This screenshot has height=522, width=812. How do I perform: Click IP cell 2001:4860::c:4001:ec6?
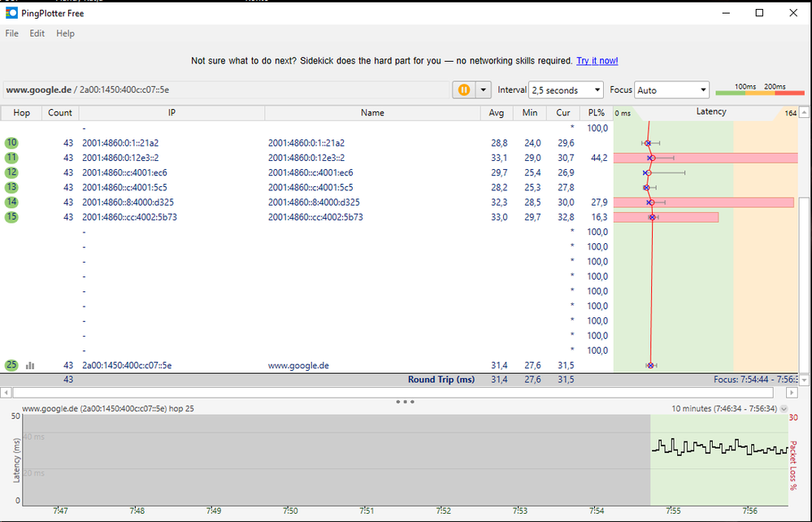click(x=124, y=173)
